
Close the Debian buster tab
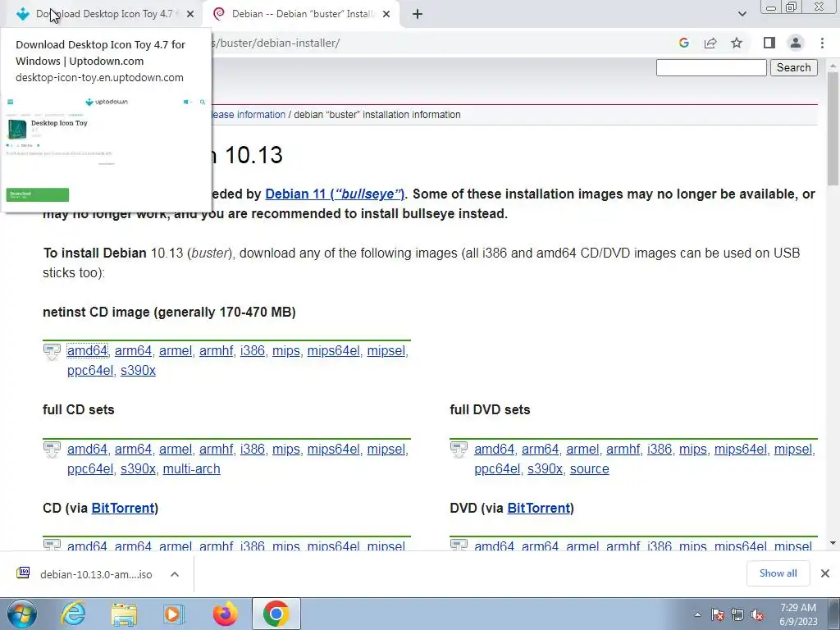tap(386, 15)
